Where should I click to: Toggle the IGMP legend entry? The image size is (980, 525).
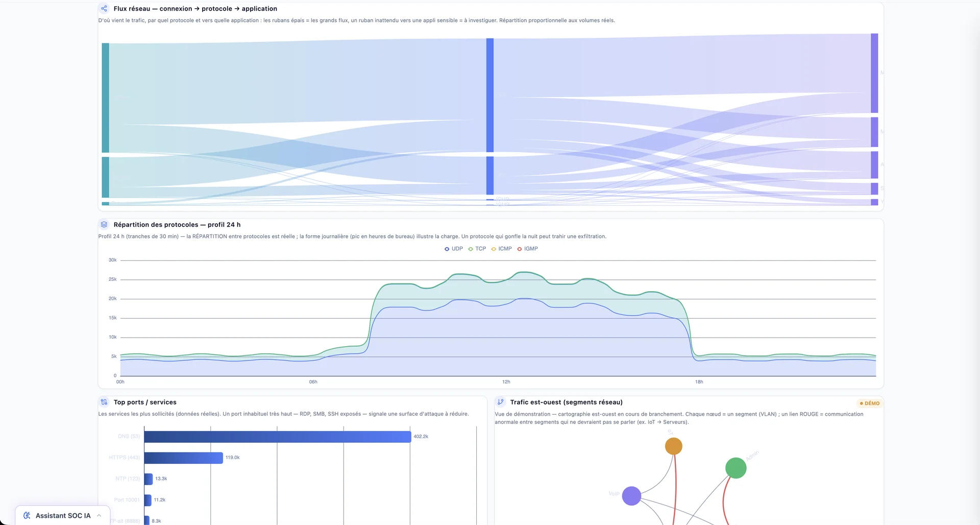(x=527, y=249)
